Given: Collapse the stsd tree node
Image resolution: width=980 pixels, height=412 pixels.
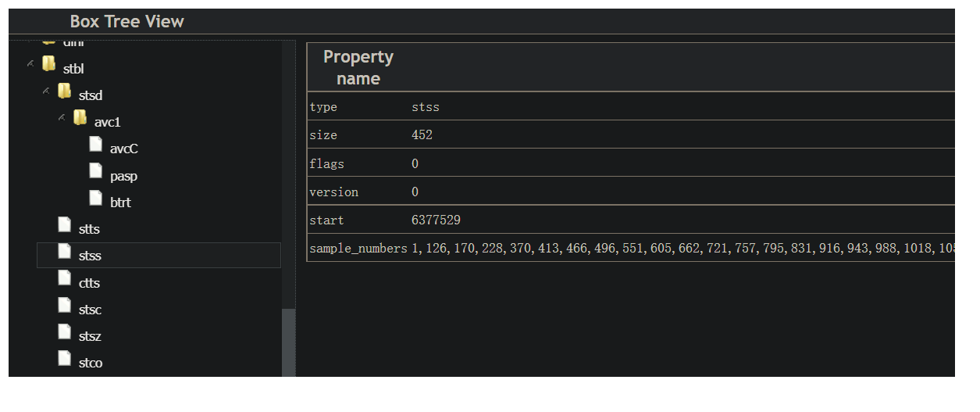Looking at the screenshot, I should click(x=46, y=90).
